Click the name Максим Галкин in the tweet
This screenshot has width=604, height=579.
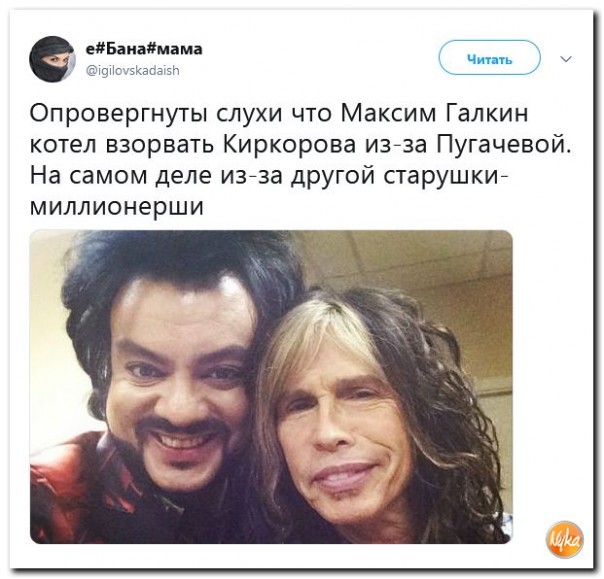pos(435,114)
